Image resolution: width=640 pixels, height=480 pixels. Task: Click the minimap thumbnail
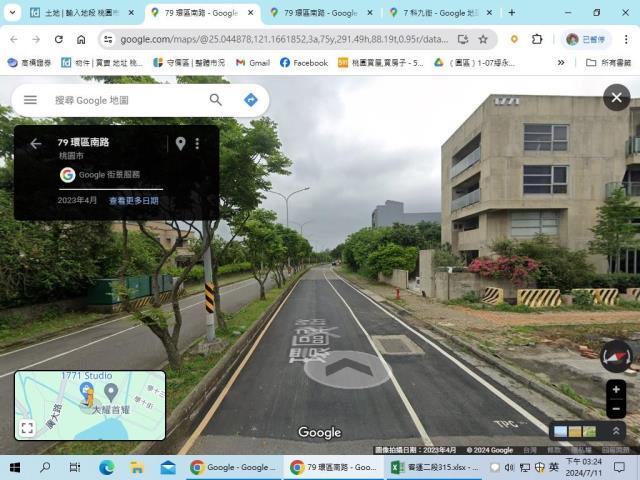pyautogui.click(x=90, y=405)
